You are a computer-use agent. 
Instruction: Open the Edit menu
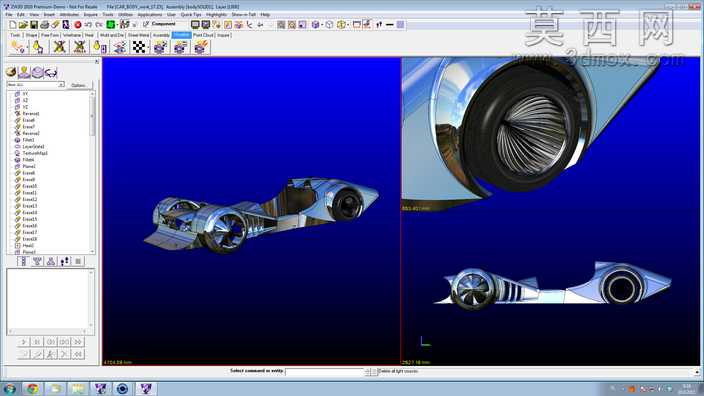pos(21,15)
